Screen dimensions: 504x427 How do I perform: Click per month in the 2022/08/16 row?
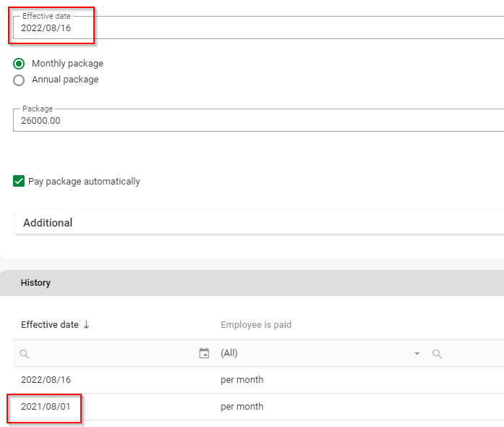click(242, 380)
